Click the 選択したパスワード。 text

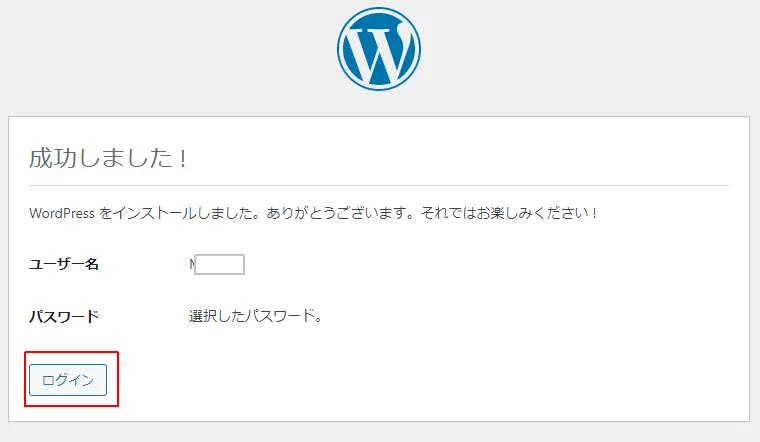tap(256, 316)
